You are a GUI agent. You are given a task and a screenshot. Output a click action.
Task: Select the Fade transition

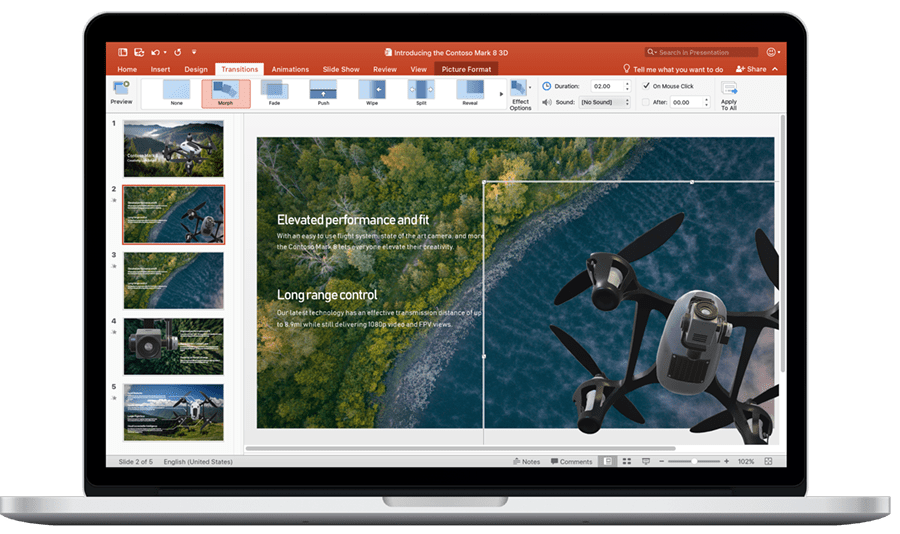coord(274,93)
